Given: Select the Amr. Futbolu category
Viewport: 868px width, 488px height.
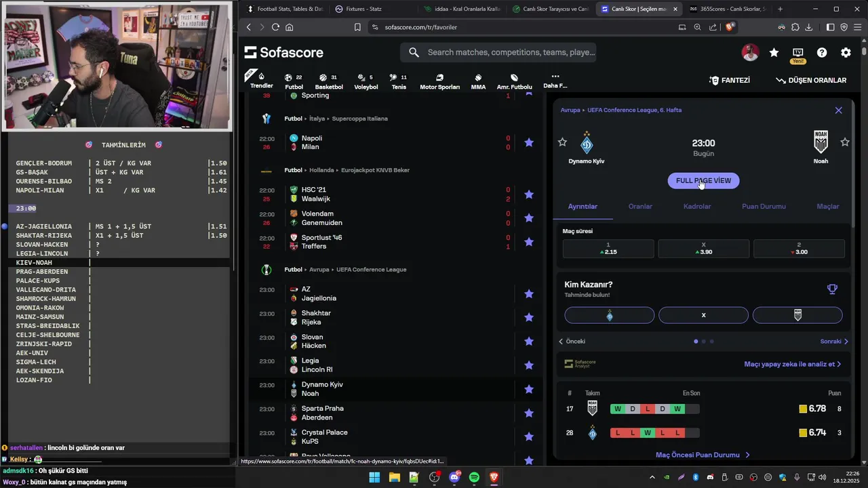Looking at the screenshot, I should click(514, 81).
